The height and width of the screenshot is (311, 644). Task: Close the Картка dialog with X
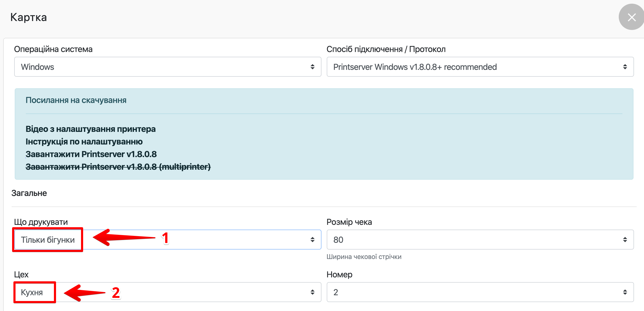(631, 17)
